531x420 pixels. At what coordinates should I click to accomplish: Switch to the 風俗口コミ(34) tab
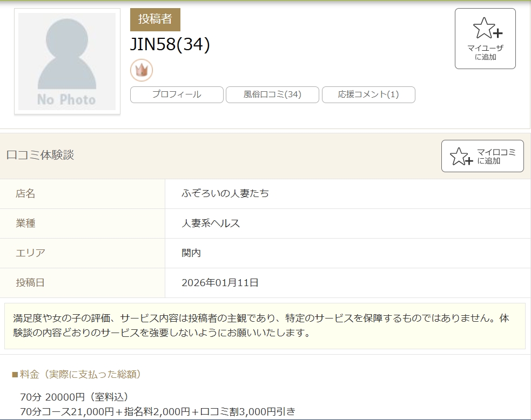(x=272, y=94)
